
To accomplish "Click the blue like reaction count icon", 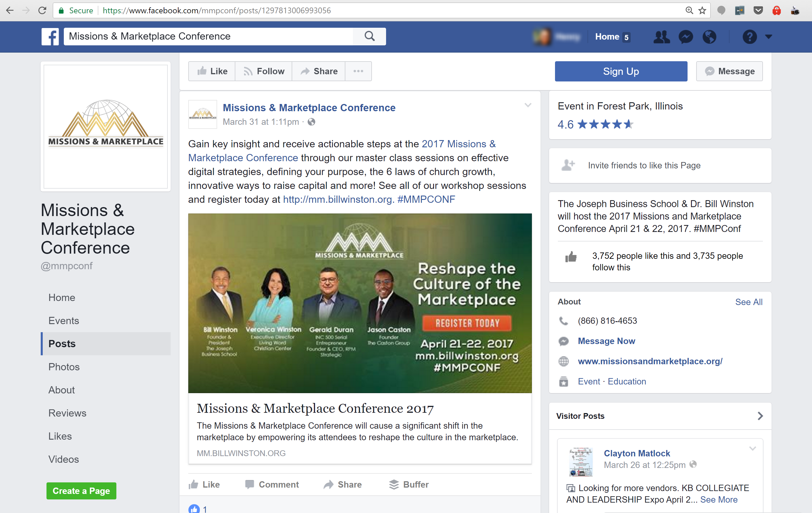I will 194,509.
